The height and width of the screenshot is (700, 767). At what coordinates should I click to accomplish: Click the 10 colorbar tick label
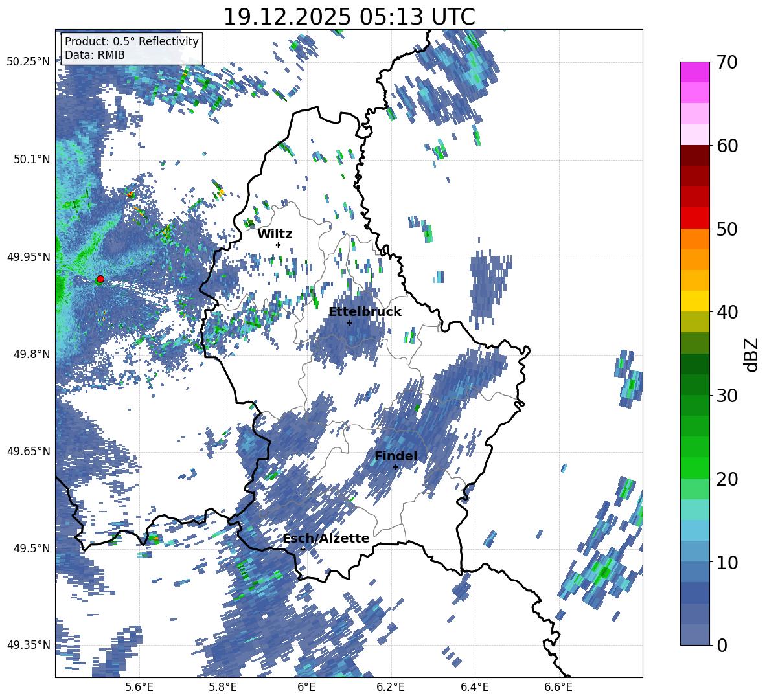coord(727,562)
